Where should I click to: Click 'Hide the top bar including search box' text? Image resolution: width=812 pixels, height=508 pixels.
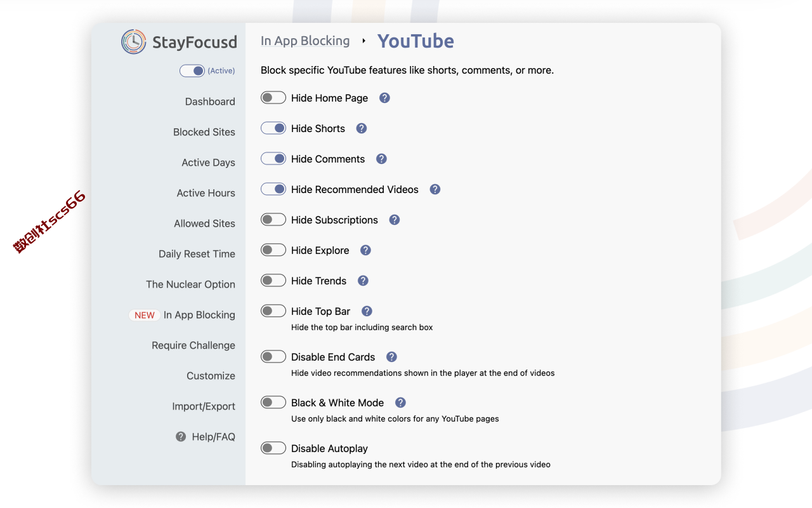pyautogui.click(x=362, y=328)
